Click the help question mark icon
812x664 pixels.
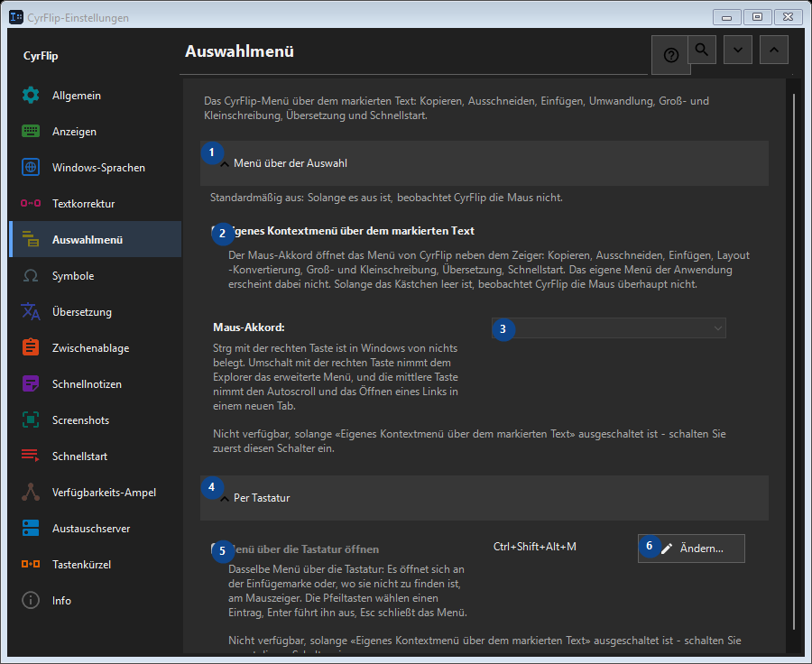coord(670,55)
